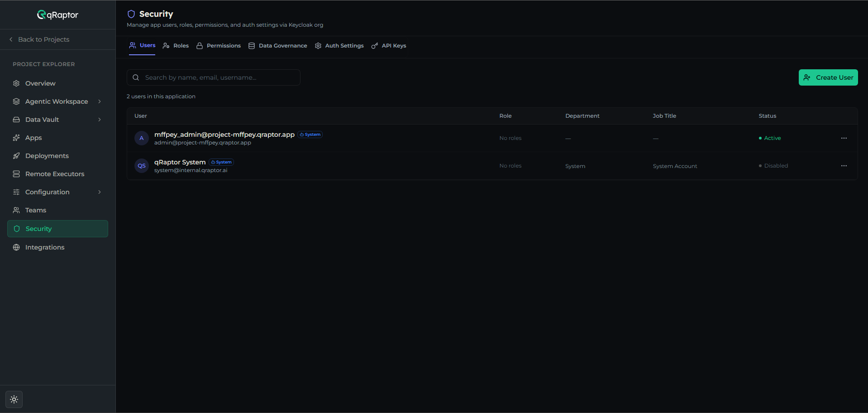
Task: Open the API Keys tab
Action: (x=389, y=46)
